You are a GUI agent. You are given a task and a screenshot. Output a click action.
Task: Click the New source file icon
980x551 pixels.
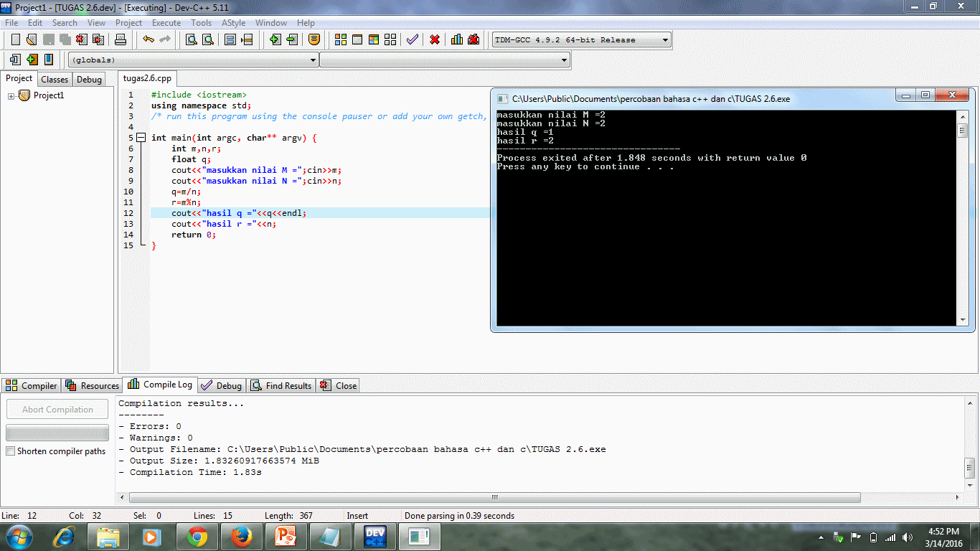tap(15, 39)
